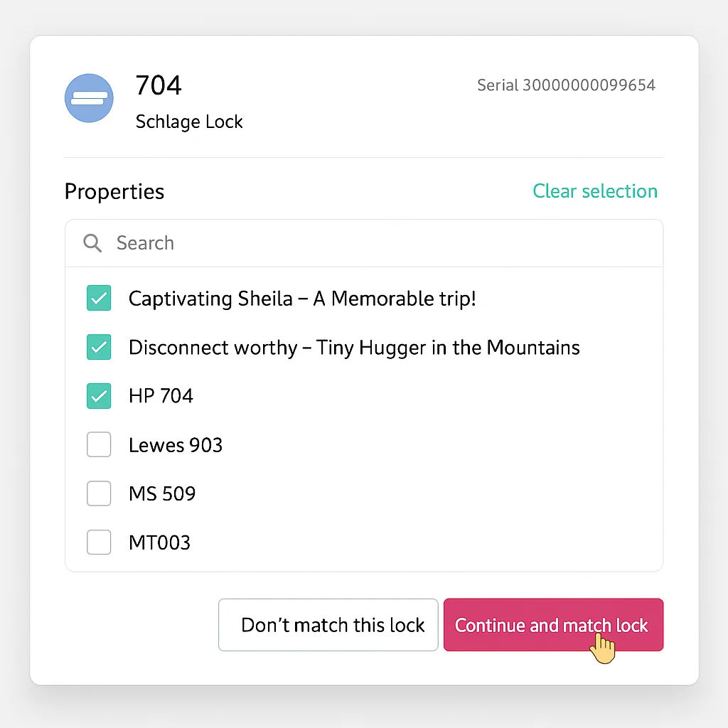Click Continue and match lock button

point(553,625)
